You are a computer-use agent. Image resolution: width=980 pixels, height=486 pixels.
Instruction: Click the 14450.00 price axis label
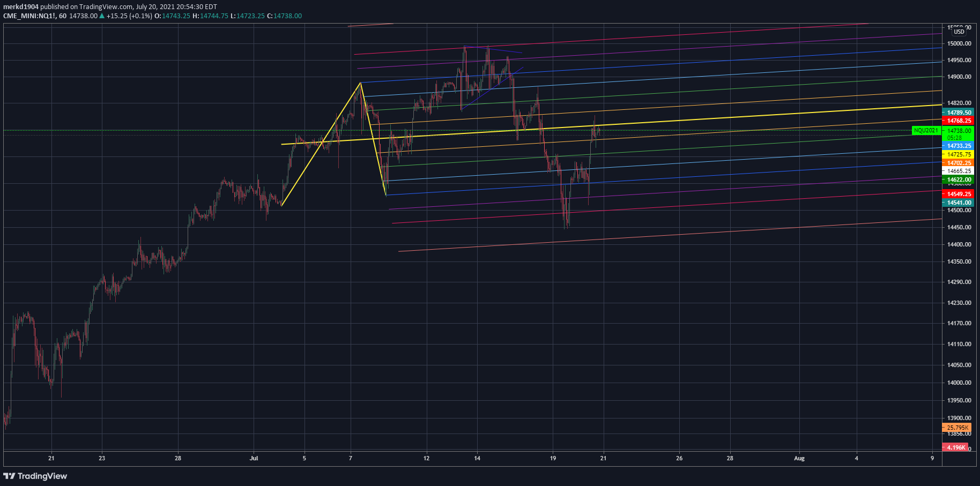click(959, 227)
